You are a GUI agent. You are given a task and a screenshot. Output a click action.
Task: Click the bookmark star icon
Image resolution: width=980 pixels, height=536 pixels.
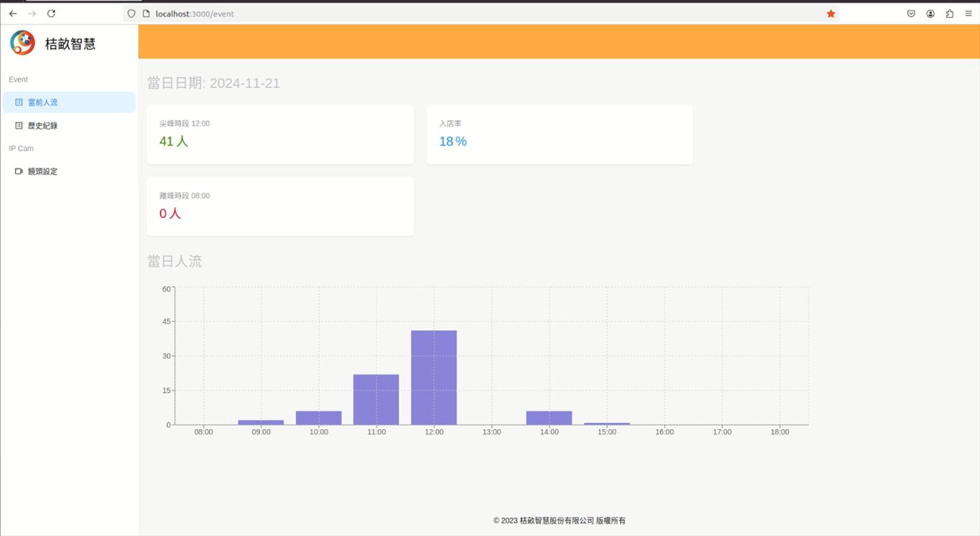[x=831, y=14]
